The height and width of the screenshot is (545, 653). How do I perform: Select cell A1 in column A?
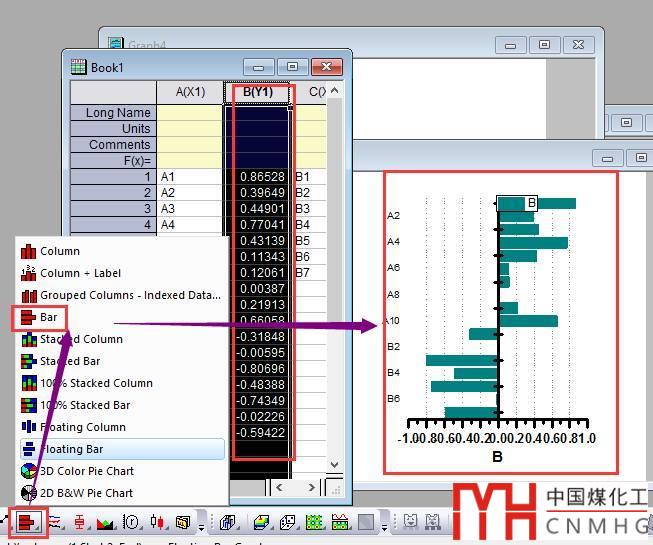tap(190, 177)
